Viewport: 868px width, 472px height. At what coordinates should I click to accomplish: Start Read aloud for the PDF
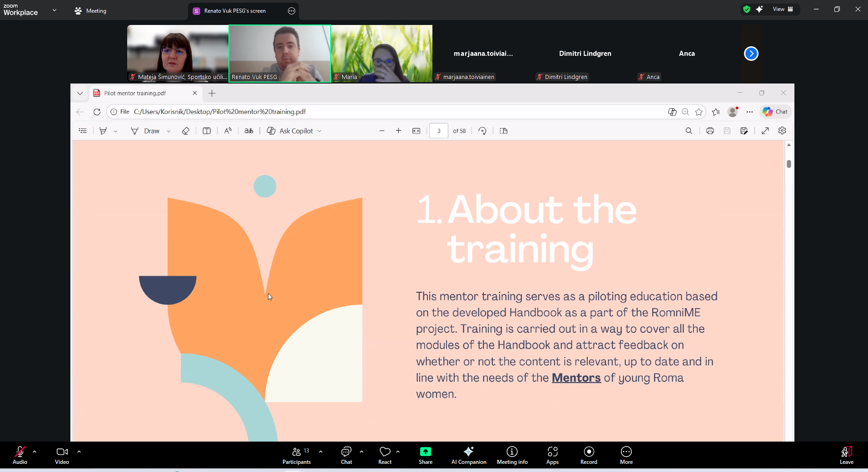(x=228, y=131)
